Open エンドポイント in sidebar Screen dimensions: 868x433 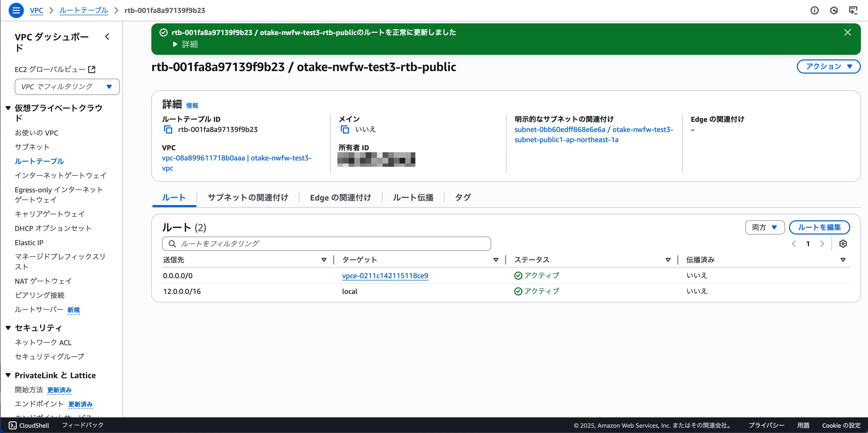point(39,404)
